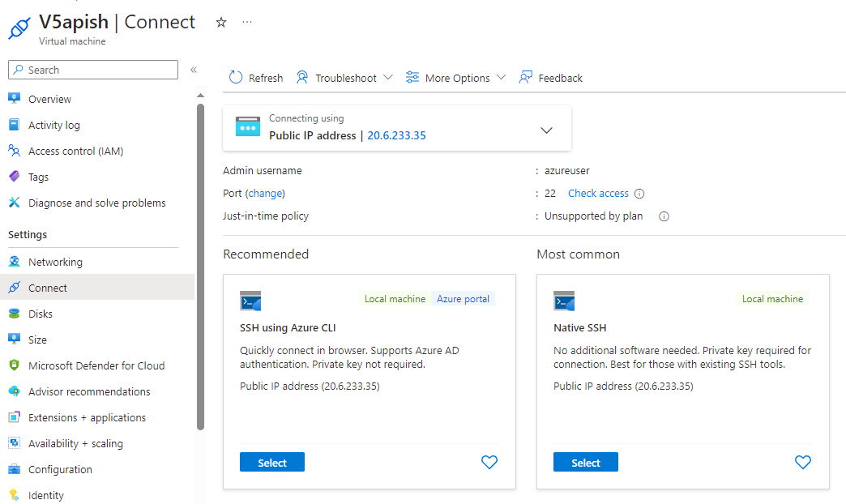Click the Advisor recommendations cloud icon
Image resolution: width=846 pixels, height=504 pixels.
[x=14, y=391]
